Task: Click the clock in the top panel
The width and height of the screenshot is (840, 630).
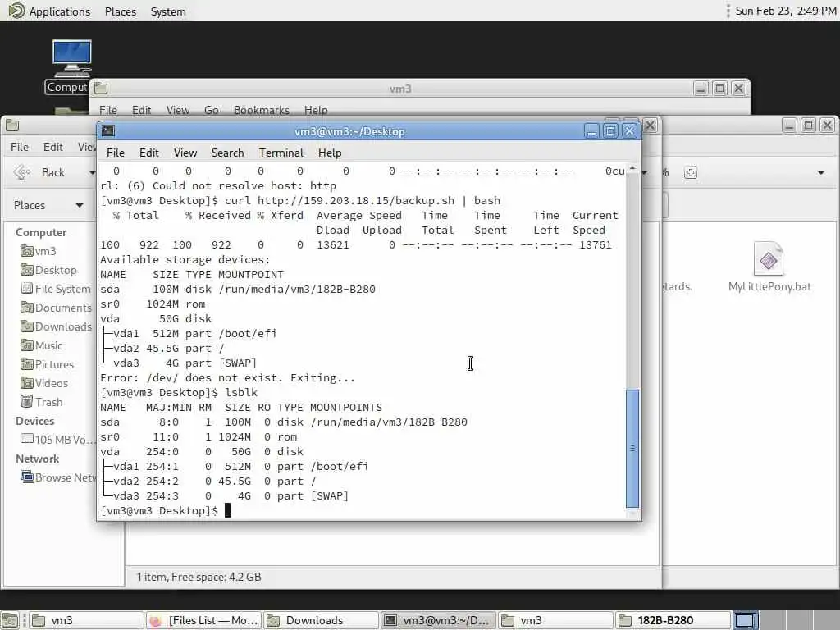Action: click(x=785, y=11)
